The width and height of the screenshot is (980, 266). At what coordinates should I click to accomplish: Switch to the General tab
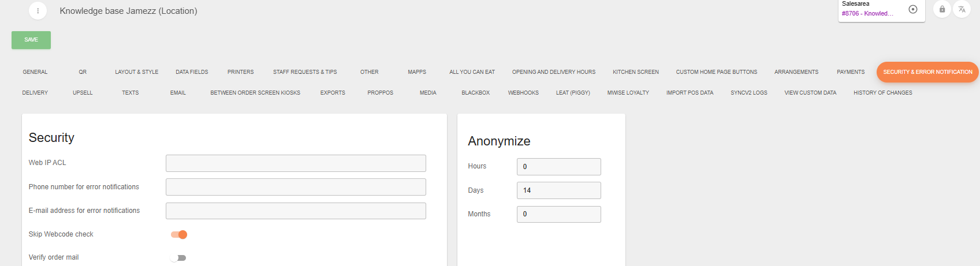pyautogui.click(x=35, y=72)
